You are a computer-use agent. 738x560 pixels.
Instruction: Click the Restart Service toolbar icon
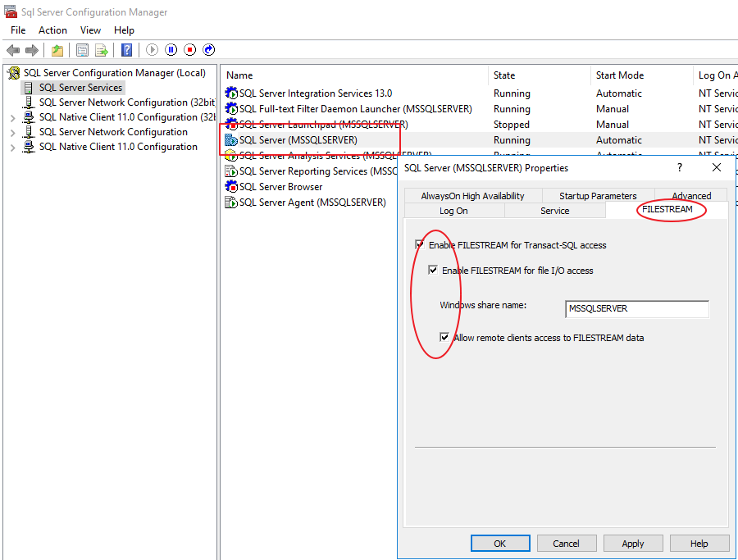tap(208, 49)
